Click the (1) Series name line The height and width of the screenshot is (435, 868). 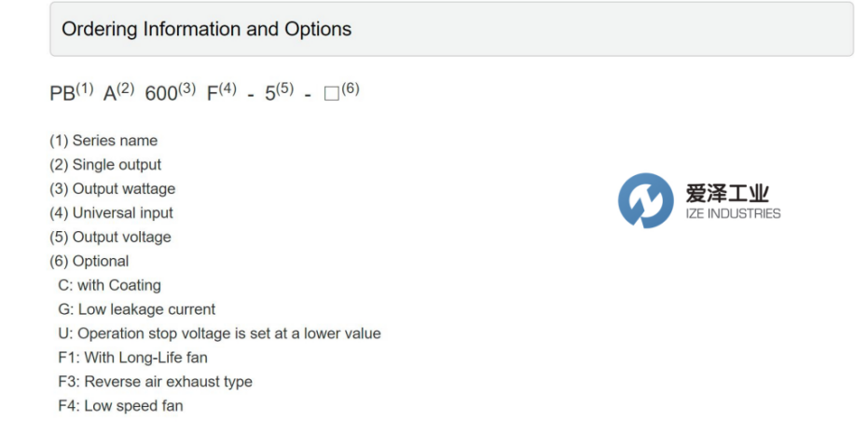point(103,141)
